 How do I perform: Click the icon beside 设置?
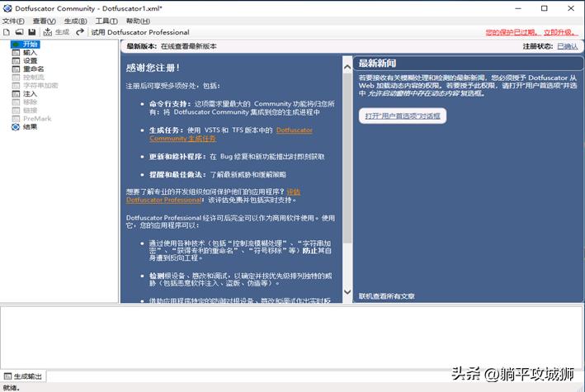(x=16, y=61)
